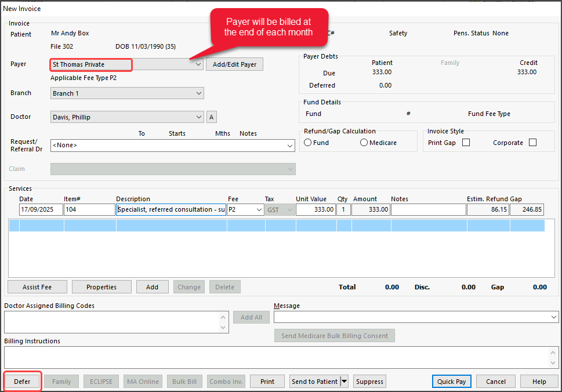The image size is (562, 392).
Task: Expand the Doctor Davis, Phillip dropdown
Action: pyautogui.click(x=198, y=117)
